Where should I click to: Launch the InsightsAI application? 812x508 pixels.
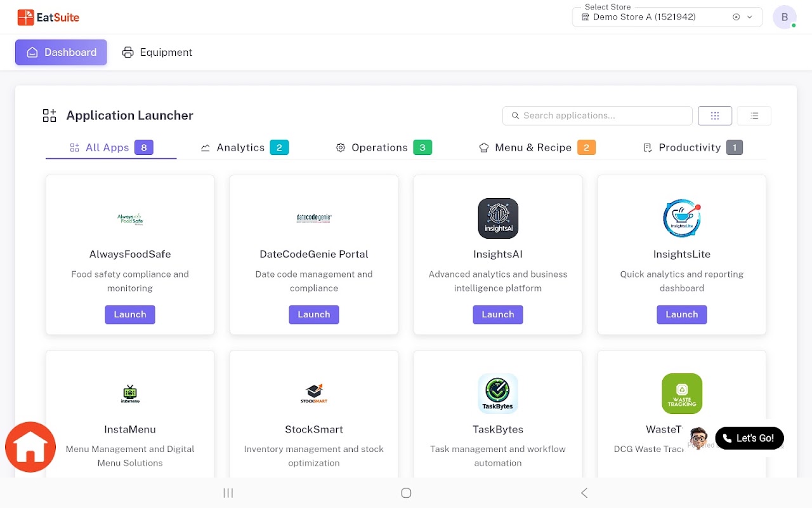click(x=498, y=314)
